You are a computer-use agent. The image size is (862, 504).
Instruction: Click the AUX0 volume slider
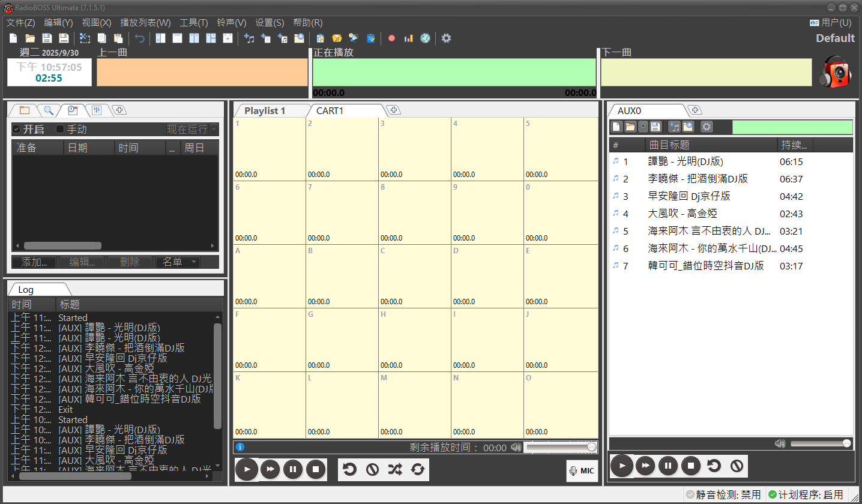coord(819,443)
